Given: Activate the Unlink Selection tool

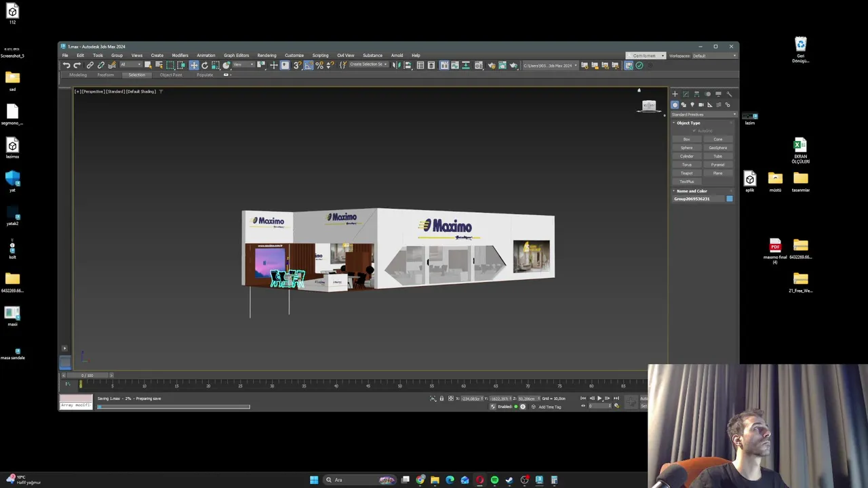Looking at the screenshot, I should pyautogui.click(x=101, y=65).
